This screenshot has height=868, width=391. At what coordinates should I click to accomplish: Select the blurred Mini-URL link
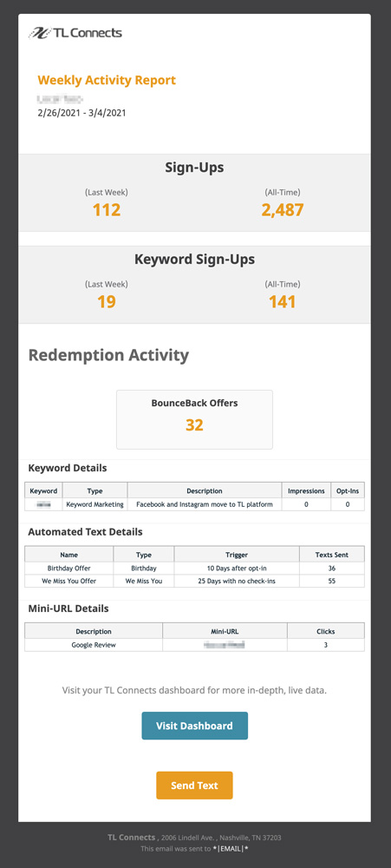click(x=225, y=645)
